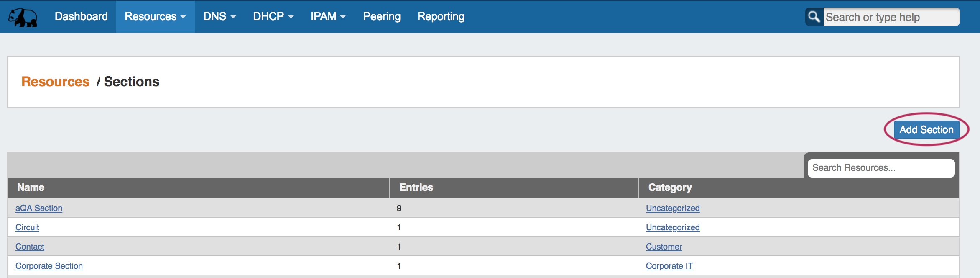The image size is (980, 278).
Task: Open the Reporting page
Action: (441, 16)
